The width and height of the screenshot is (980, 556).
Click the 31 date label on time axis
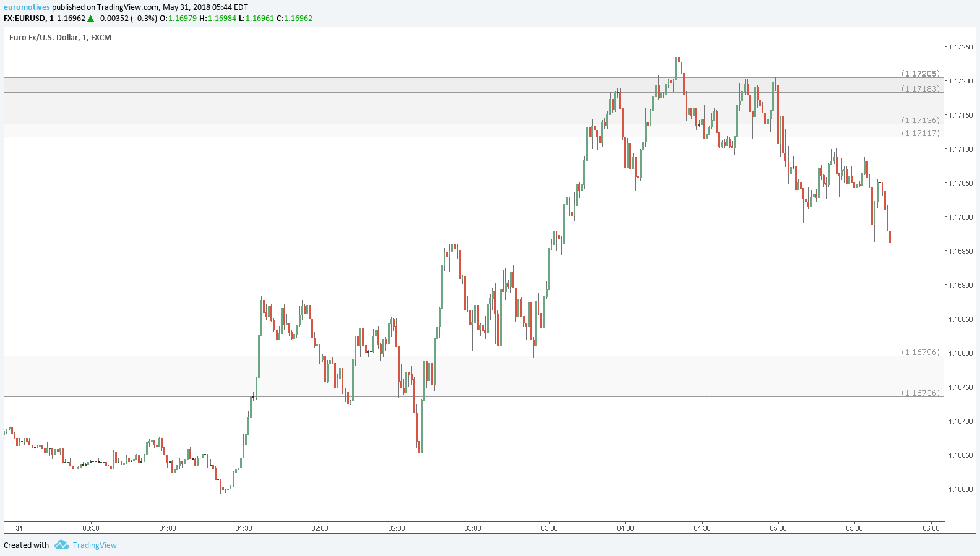[x=20, y=528]
